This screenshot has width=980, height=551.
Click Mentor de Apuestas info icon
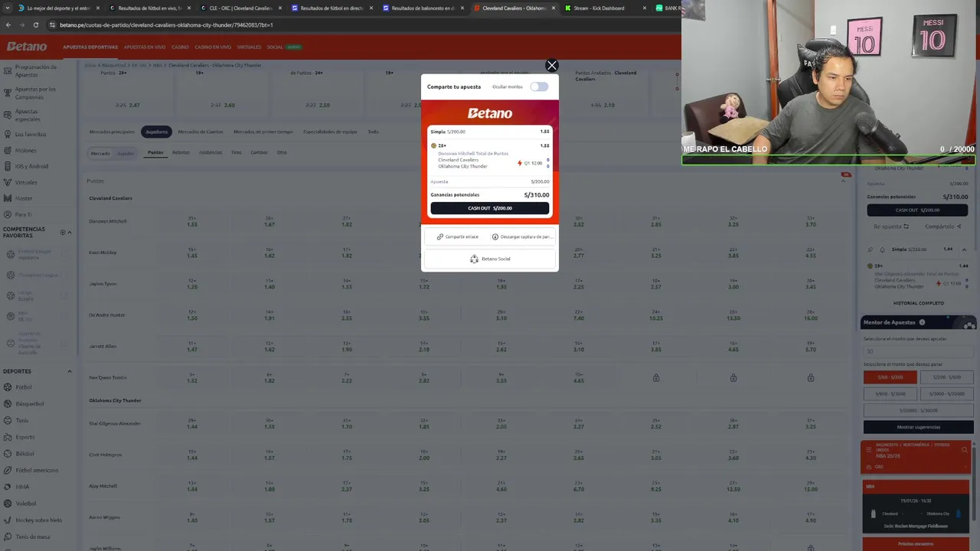(922, 322)
